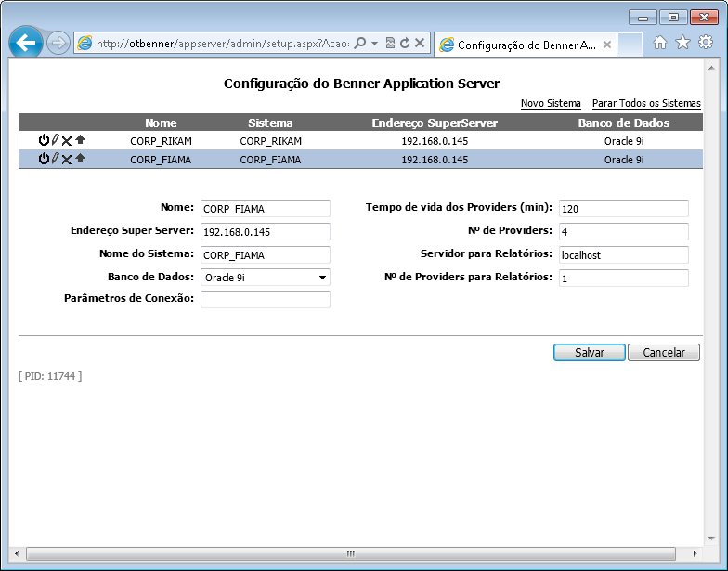Image resolution: width=728 pixels, height=571 pixels.
Task: Click the browser address URL field
Action: [223, 44]
